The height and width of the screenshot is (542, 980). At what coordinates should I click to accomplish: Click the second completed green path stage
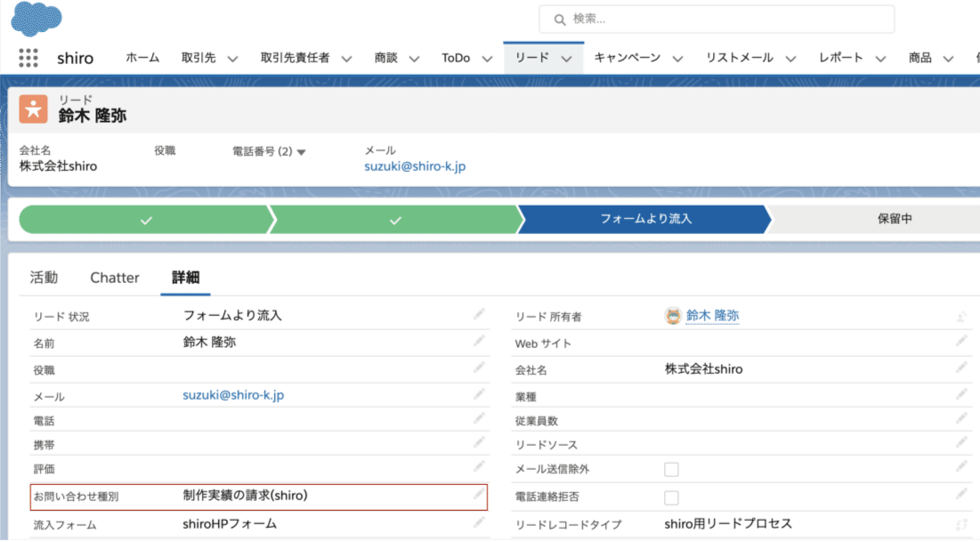tap(395, 220)
